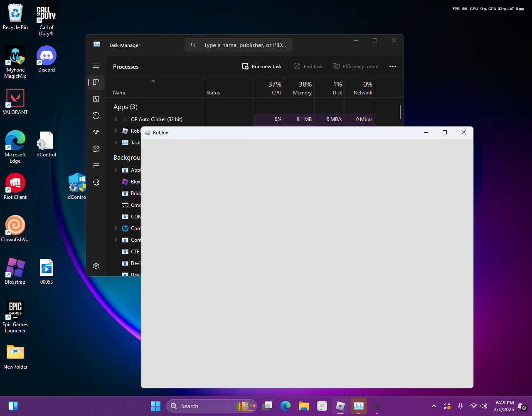Image resolution: width=532 pixels, height=416 pixels.
Task: Open the Services puzzle-piece icon
Action: click(x=96, y=182)
